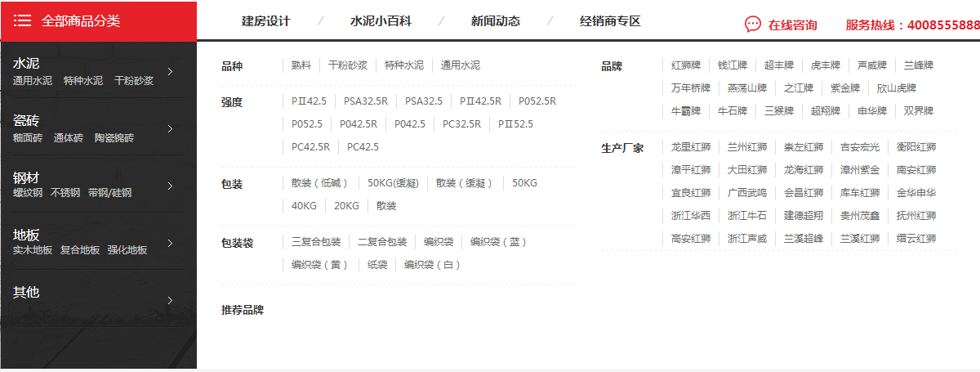Open the 建房设计 menu item
This screenshot has width=980, height=372.
coord(265,21)
